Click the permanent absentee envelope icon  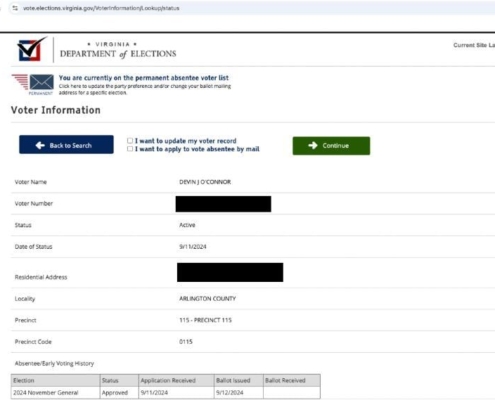pyautogui.click(x=41, y=82)
